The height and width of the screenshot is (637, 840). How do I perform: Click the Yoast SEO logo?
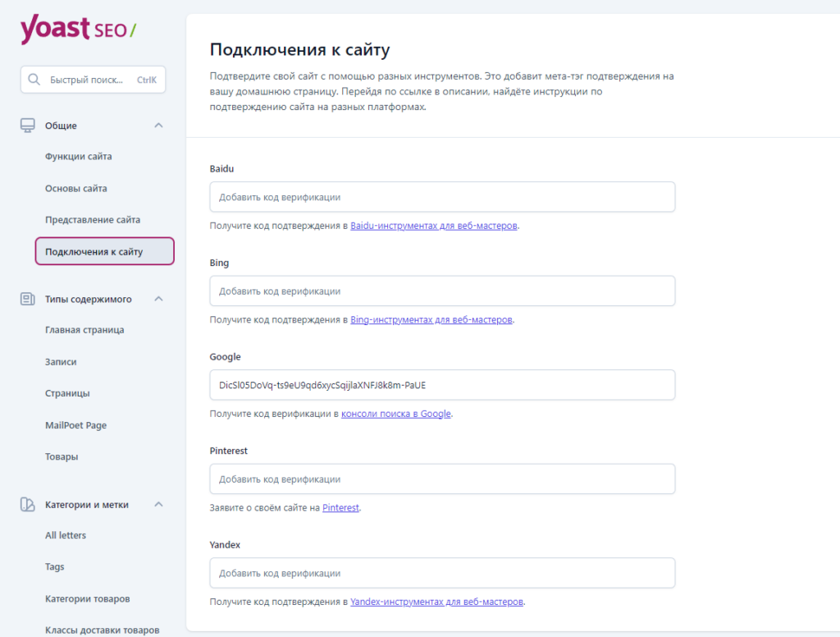click(78, 30)
